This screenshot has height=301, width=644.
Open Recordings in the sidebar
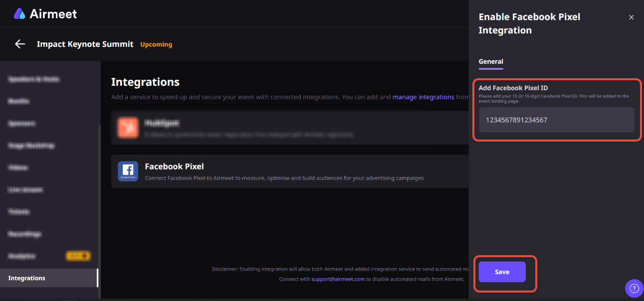24,234
